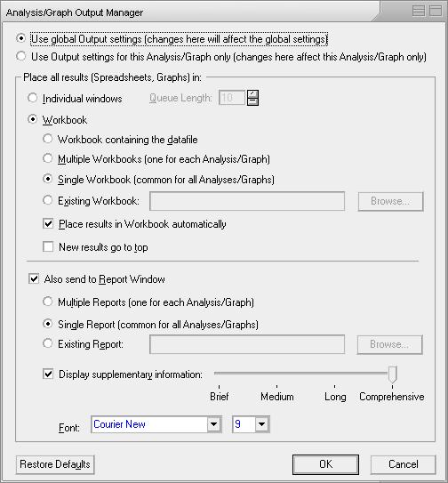The width and height of the screenshot is (448, 483).
Task: Click the Restore Defaults button
Action: coord(55,464)
